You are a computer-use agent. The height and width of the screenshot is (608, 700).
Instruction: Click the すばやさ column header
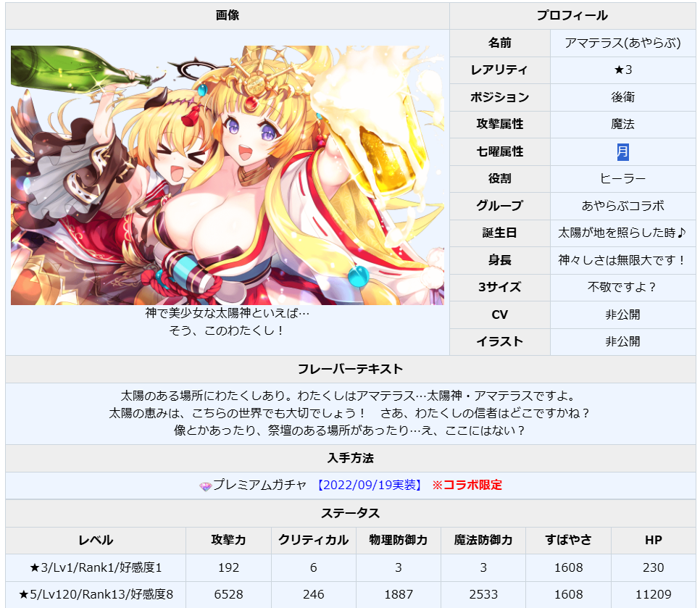tap(568, 541)
